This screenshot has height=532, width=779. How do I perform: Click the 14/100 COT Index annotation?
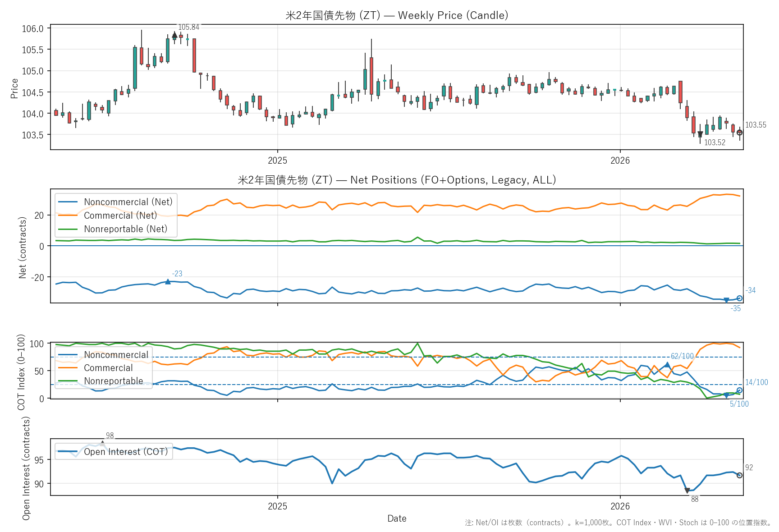[x=756, y=383]
